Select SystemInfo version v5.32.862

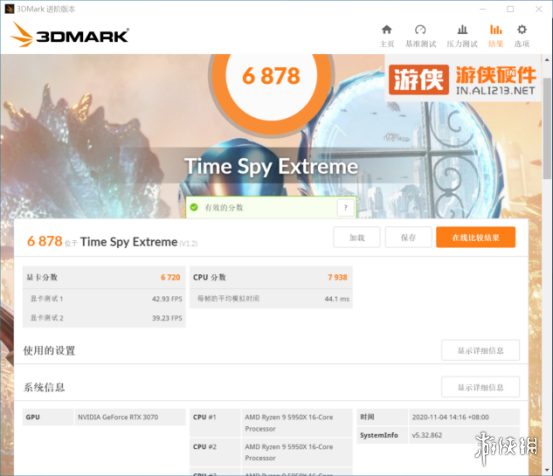[427, 435]
